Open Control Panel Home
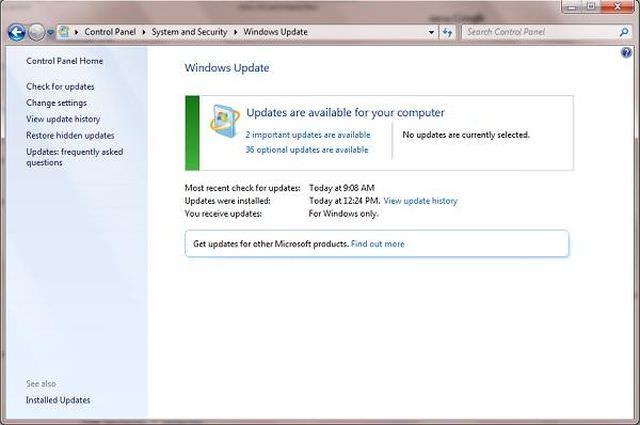 64,61
